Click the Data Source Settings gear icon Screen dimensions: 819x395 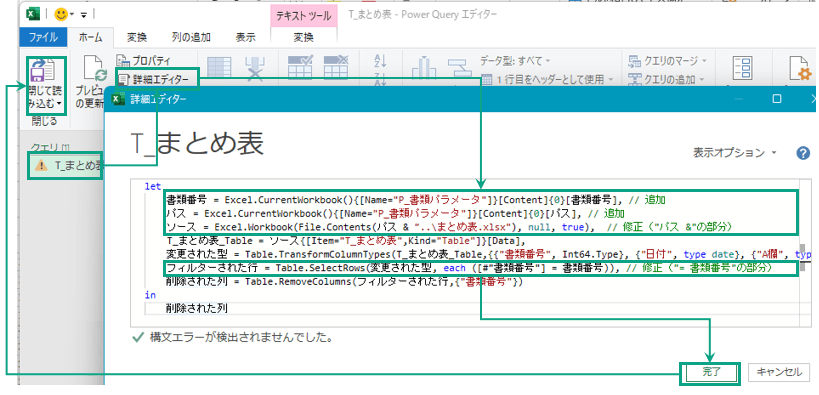(x=800, y=69)
